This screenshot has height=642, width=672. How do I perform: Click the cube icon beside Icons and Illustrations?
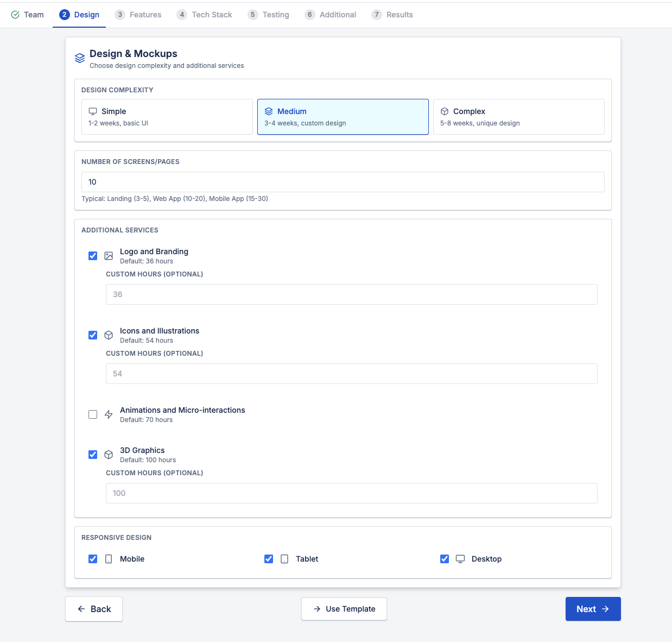tap(109, 335)
